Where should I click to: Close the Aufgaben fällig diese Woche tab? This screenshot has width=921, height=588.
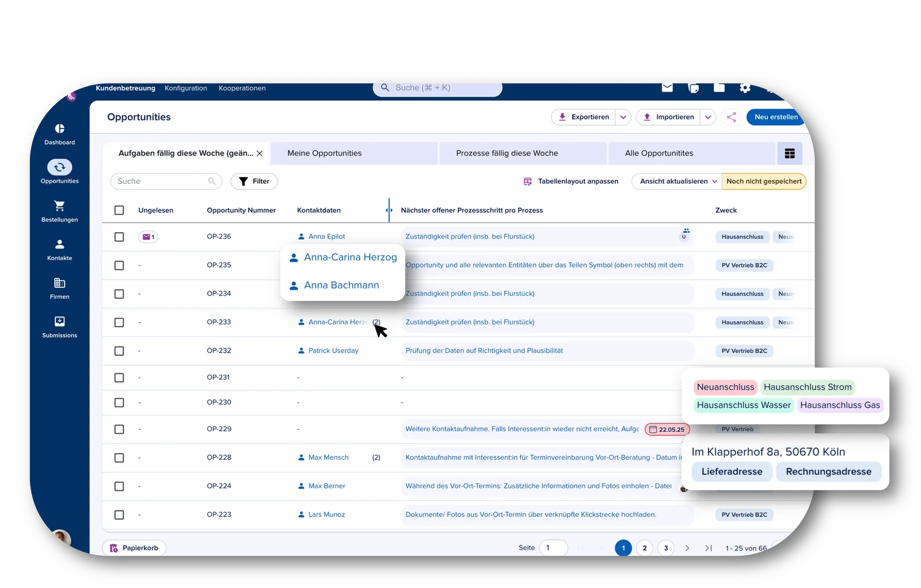(260, 154)
